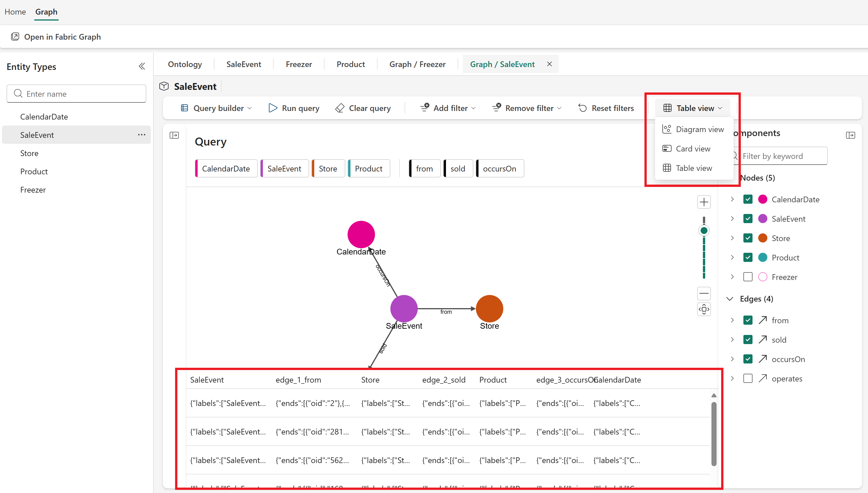
Task: Click the Reset filters icon
Action: point(582,108)
